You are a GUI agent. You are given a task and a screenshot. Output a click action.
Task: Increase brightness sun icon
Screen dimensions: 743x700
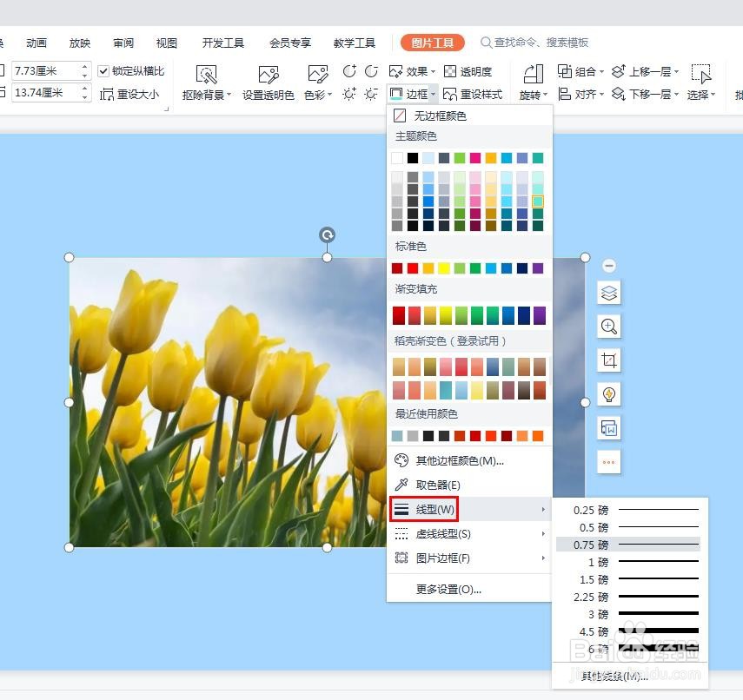(x=349, y=93)
